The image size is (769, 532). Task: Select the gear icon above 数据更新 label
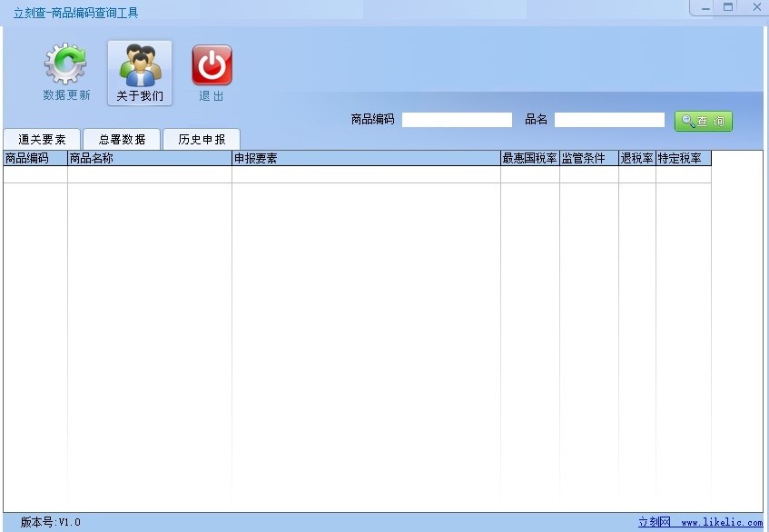coord(64,62)
